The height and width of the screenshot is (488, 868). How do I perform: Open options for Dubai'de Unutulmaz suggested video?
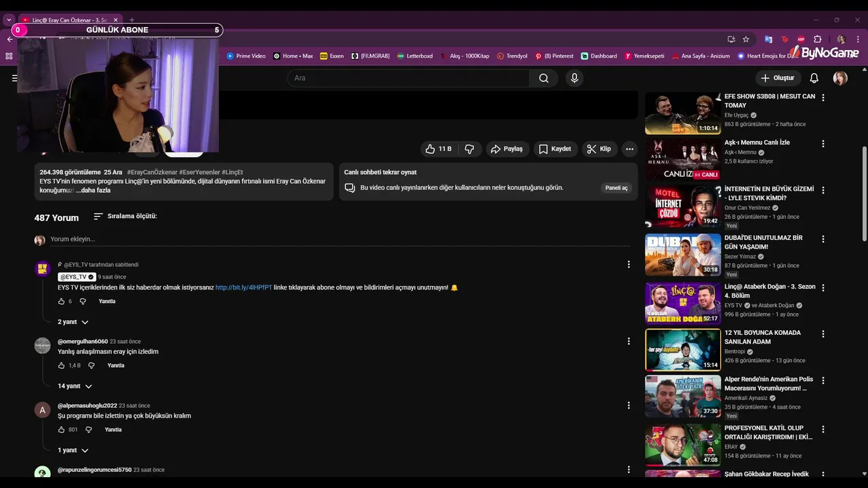tap(823, 239)
